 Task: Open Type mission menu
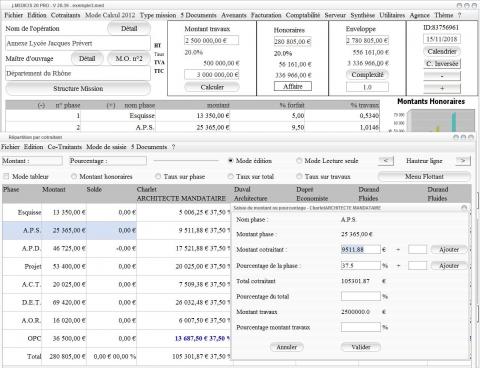point(158,15)
